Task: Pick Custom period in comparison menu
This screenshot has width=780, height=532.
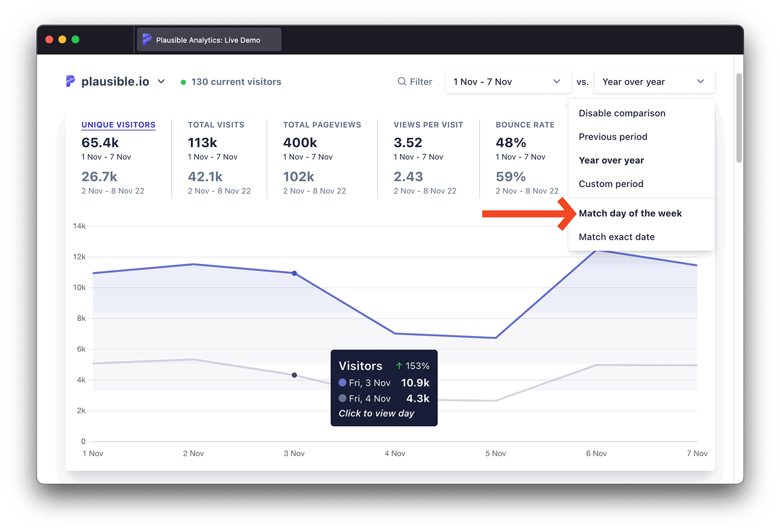Action: pyautogui.click(x=611, y=184)
